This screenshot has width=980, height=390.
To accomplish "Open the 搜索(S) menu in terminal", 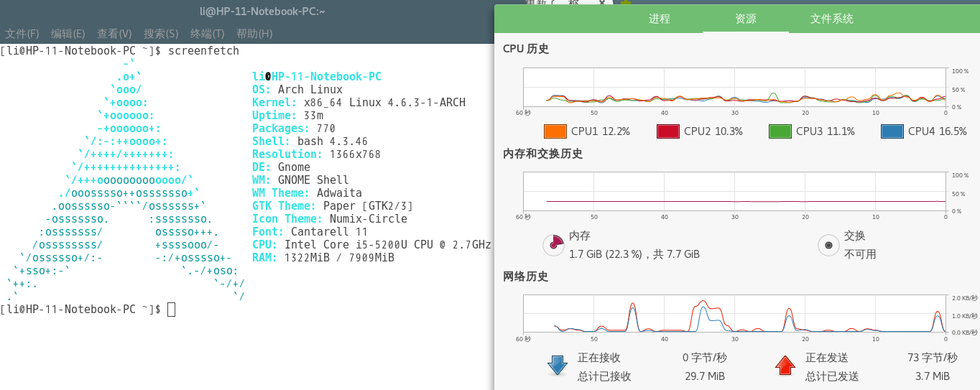I will pyautogui.click(x=161, y=34).
